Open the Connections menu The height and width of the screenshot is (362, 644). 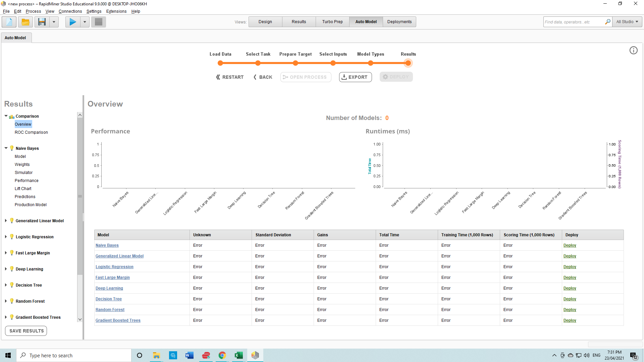click(70, 11)
